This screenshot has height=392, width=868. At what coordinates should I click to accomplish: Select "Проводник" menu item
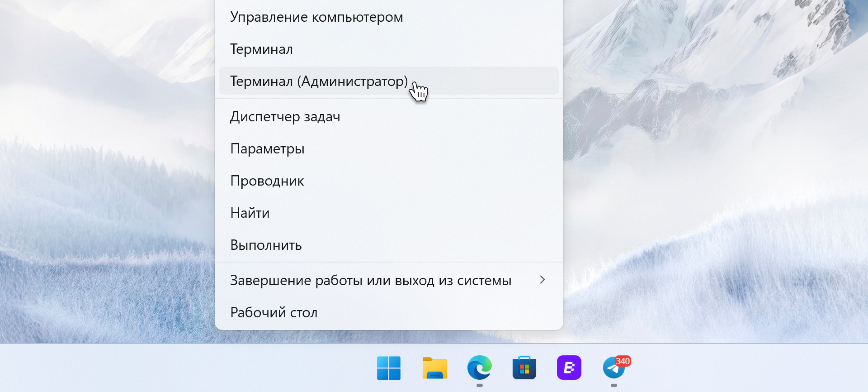(x=267, y=181)
